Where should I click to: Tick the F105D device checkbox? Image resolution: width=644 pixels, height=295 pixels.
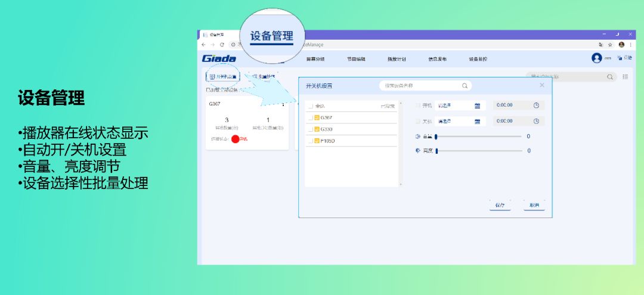310,141
